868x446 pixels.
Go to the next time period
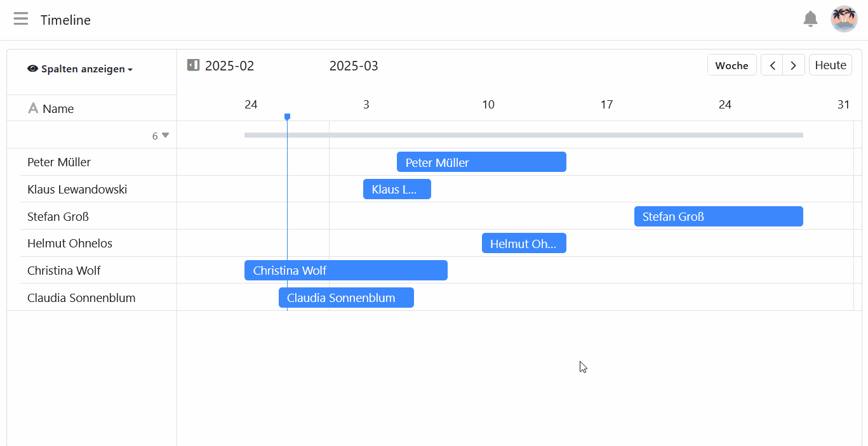tap(794, 65)
